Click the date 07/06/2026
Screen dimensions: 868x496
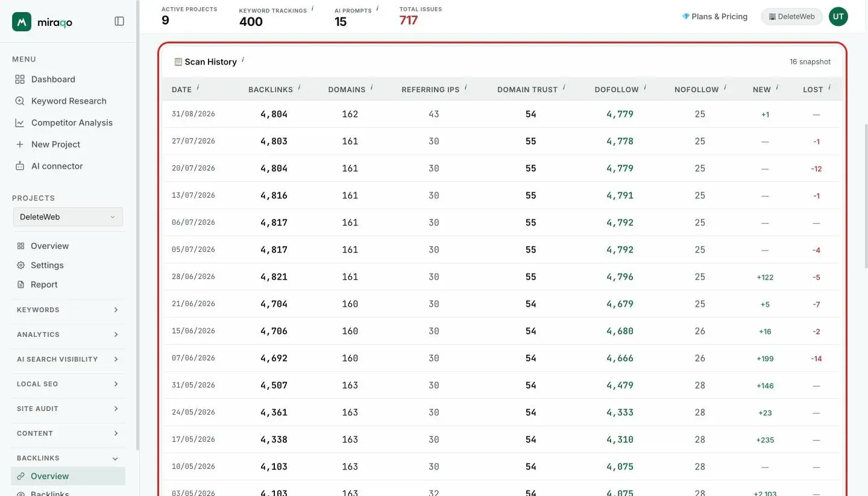coord(193,358)
